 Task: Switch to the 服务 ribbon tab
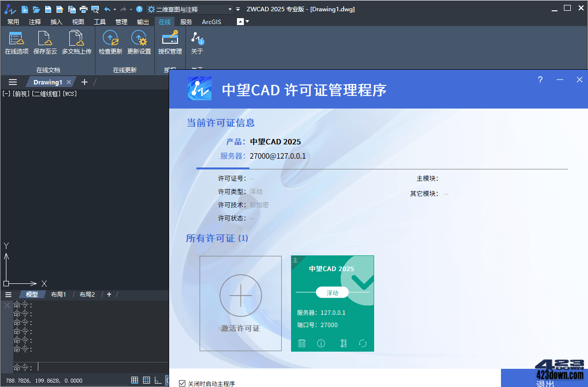tap(185, 22)
